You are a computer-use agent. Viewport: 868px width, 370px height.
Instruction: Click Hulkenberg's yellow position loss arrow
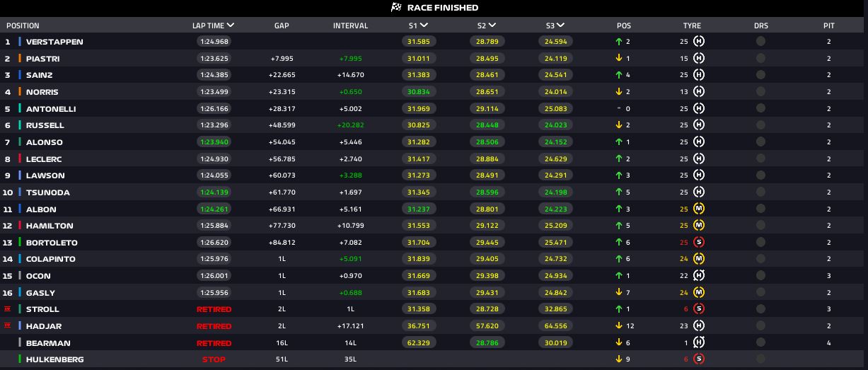pos(619,359)
